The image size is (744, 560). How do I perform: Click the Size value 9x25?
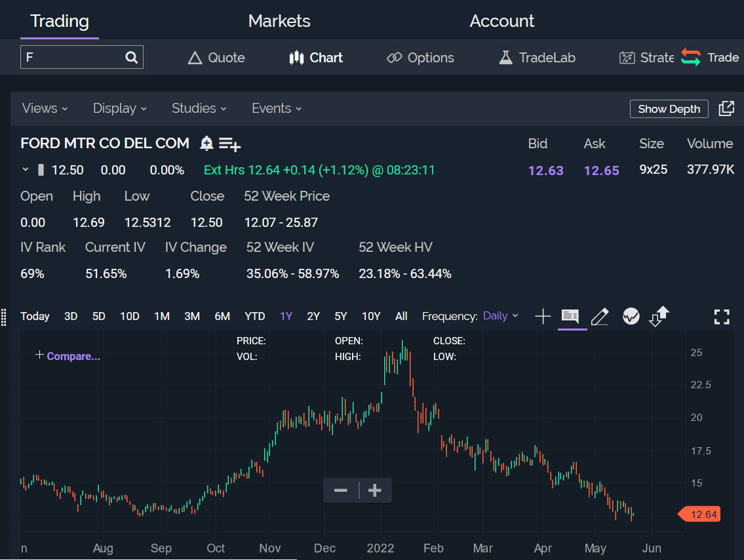654,169
